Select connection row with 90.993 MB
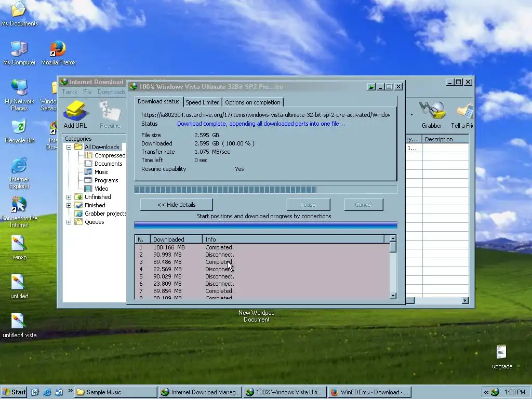This screenshot has width=532, height=399. click(x=262, y=255)
